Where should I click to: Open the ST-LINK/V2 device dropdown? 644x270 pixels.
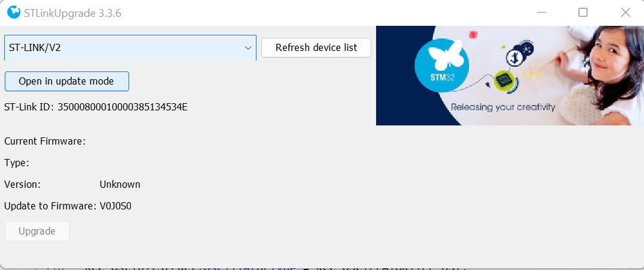(x=130, y=48)
